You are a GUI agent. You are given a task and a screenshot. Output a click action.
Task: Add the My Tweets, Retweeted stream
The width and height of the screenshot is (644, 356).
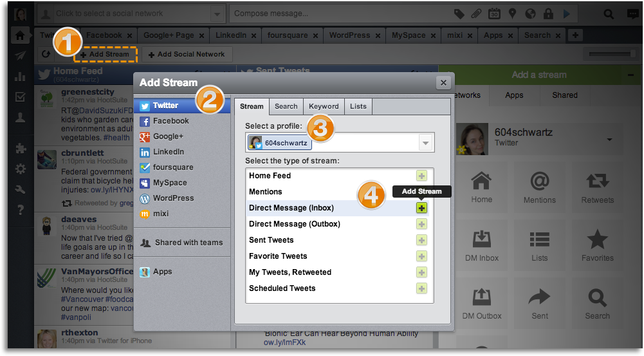tap(421, 272)
